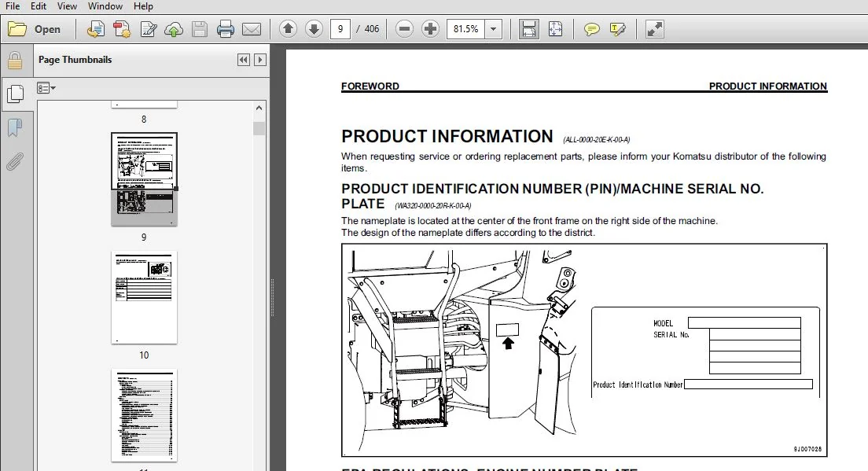
Task: Click the Product Identification Number label
Action: pyautogui.click(x=638, y=385)
